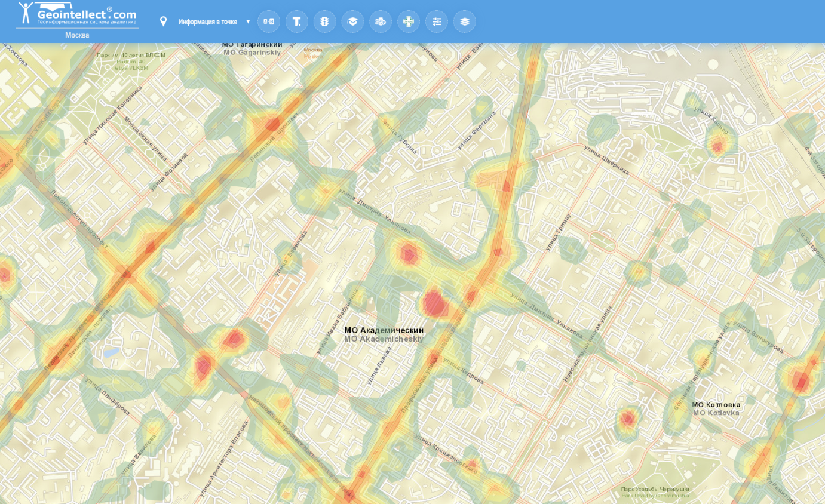The width and height of the screenshot is (825, 504).
Task: Click the coins finance icon
Action: tap(381, 21)
